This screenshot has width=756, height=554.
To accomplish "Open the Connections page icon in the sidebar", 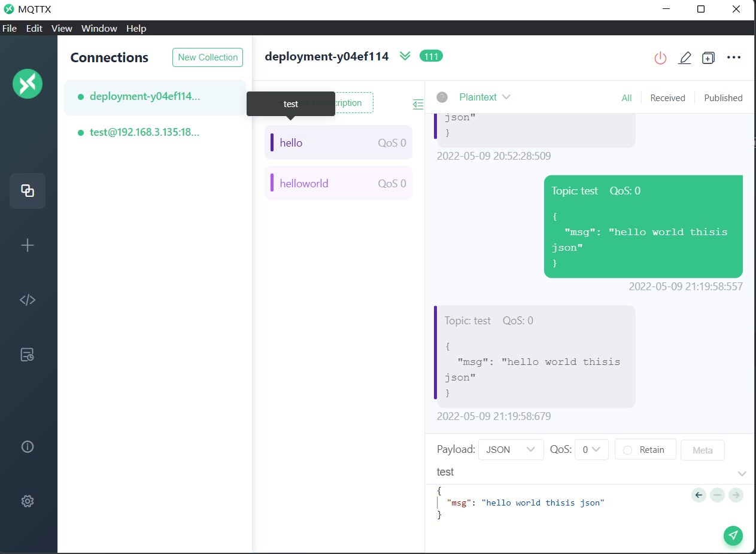I will pos(28,191).
